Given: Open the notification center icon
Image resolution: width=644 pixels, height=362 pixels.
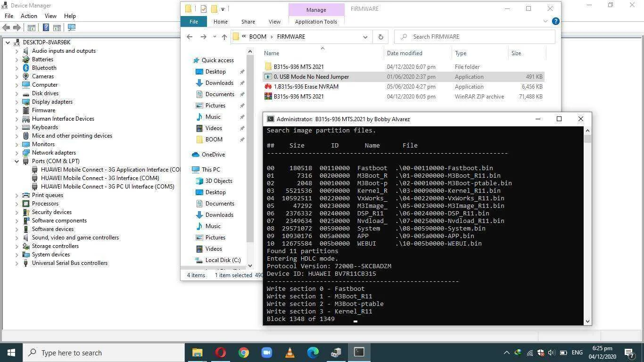Looking at the screenshot, I should (x=629, y=353).
